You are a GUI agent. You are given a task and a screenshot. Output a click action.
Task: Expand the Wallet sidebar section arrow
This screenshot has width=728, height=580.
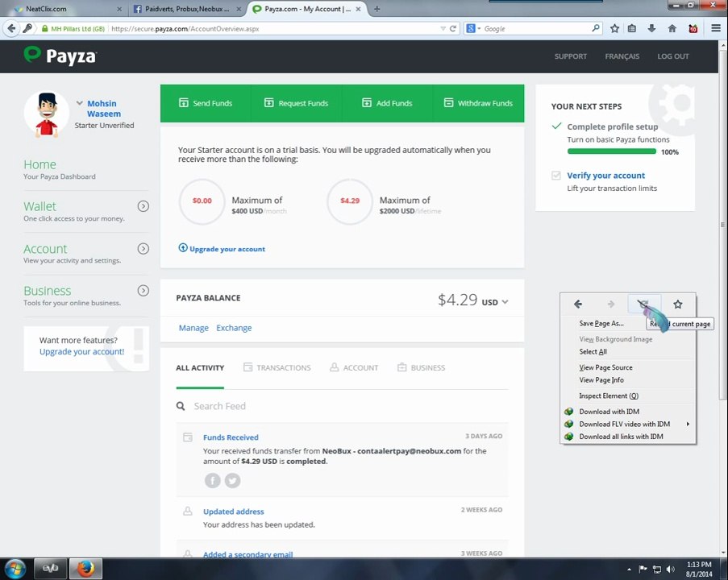(144, 206)
